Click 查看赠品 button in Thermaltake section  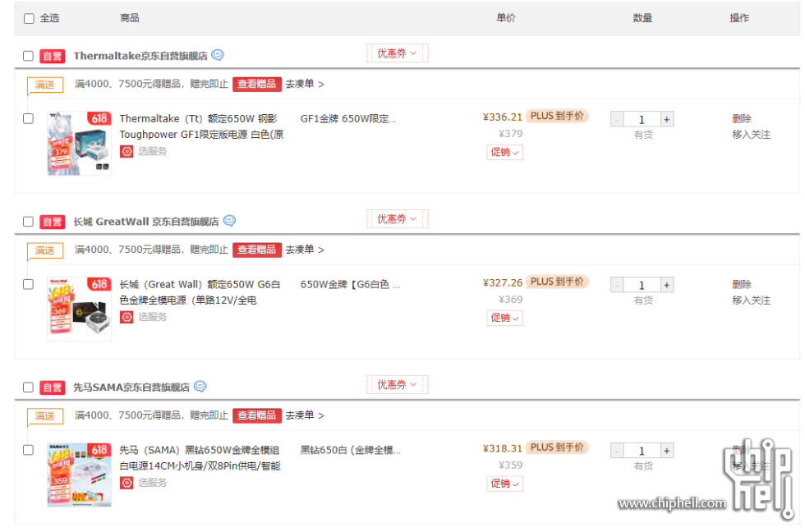click(x=256, y=84)
